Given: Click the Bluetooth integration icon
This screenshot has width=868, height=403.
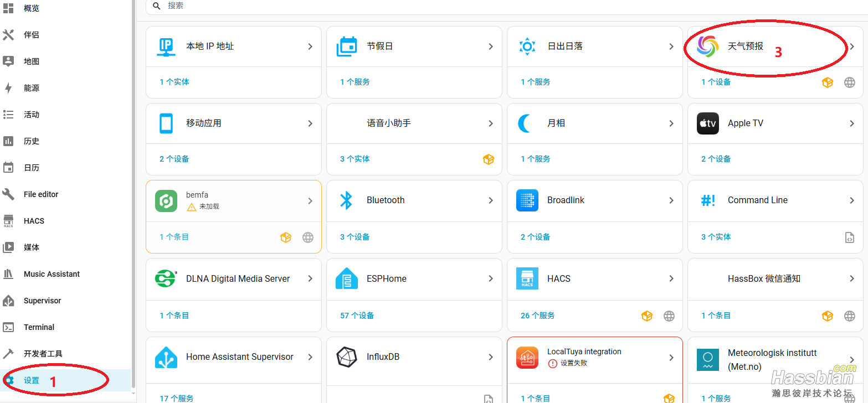Looking at the screenshot, I should point(346,200).
